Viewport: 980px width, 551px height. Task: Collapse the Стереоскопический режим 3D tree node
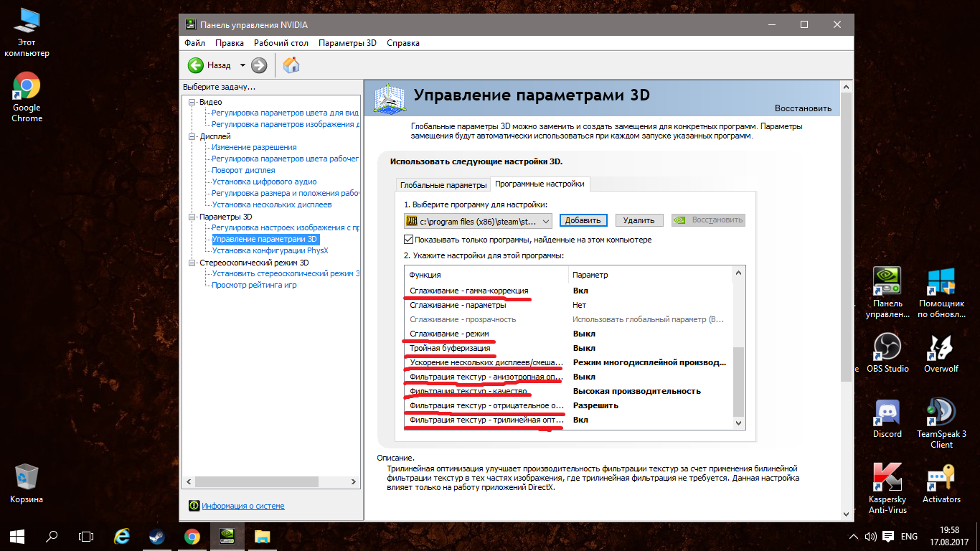click(192, 263)
